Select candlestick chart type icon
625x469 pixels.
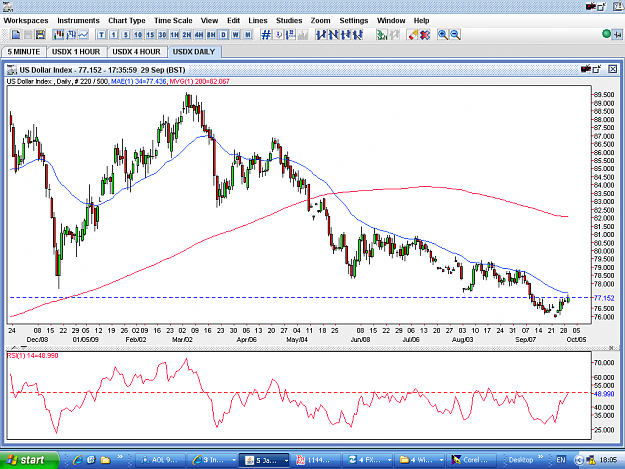pyautogui.click(x=59, y=35)
